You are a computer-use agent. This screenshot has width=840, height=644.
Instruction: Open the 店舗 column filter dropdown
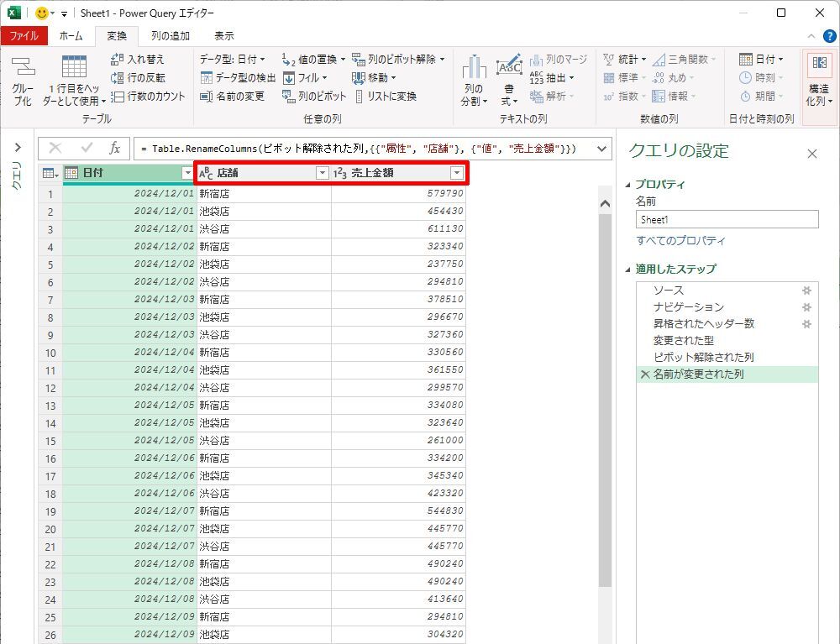tap(322, 173)
